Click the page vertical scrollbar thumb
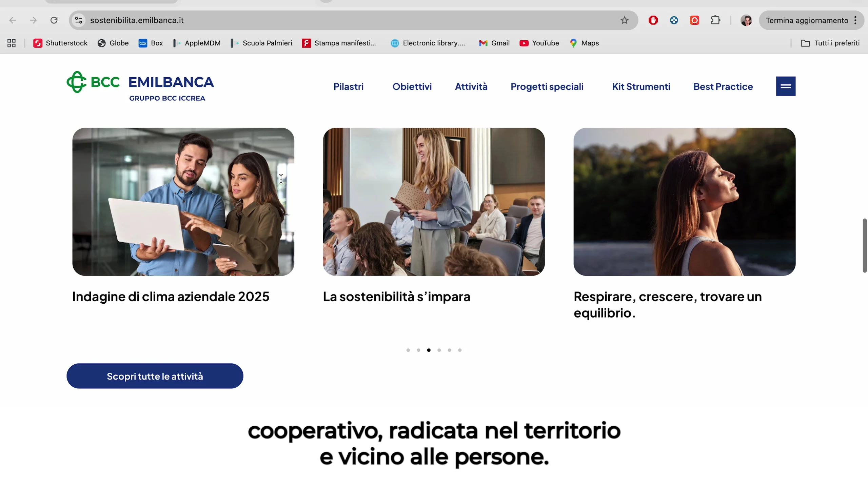 click(x=865, y=245)
